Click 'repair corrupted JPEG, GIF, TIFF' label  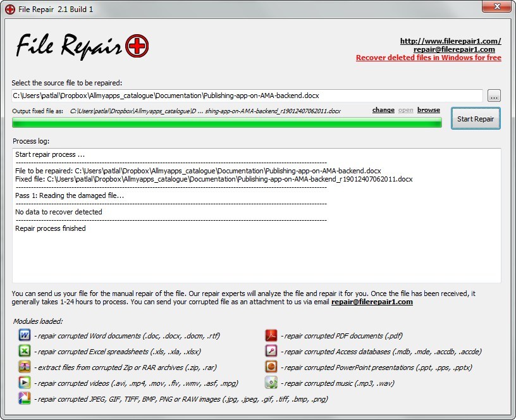[181, 399]
